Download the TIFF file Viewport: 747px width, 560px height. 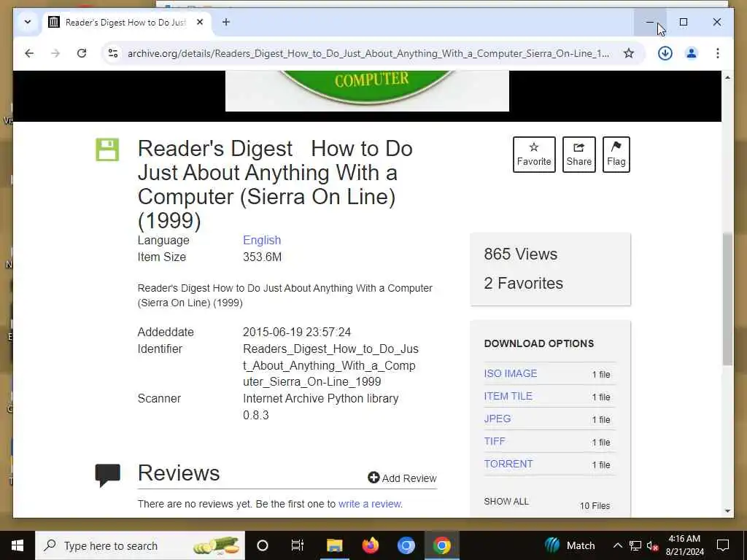coord(495,441)
